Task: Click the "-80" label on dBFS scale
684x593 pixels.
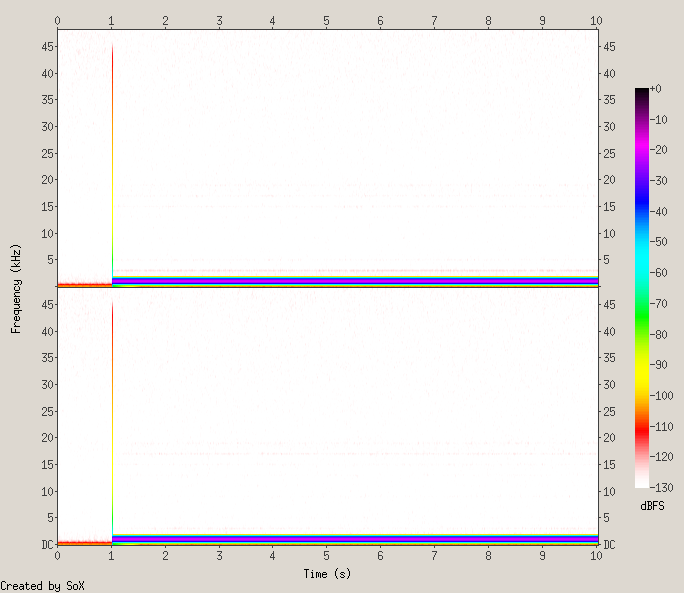Action: [x=658, y=334]
